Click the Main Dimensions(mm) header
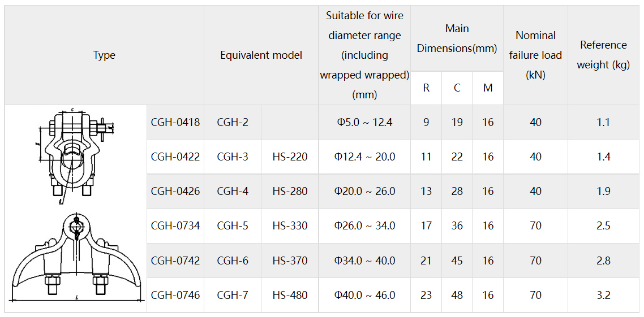Viewport: 644px width, 317px height. click(457, 38)
